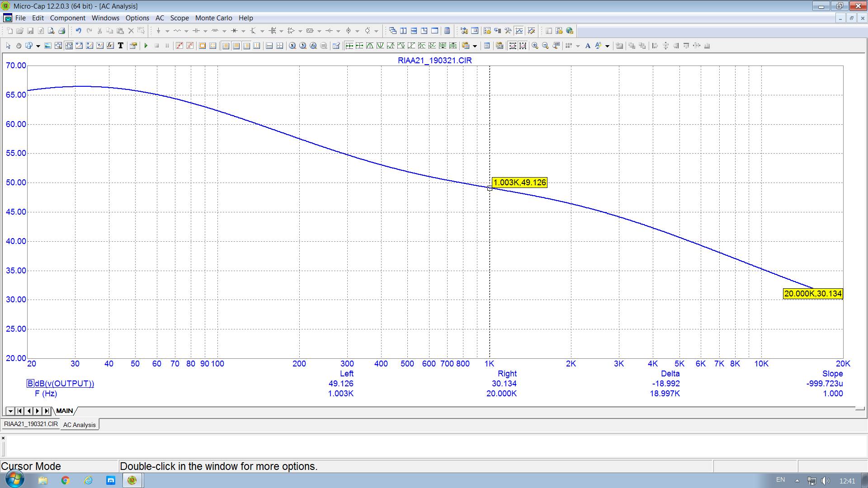Expand the opamp component dropdown arrow

pyautogui.click(x=300, y=31)
